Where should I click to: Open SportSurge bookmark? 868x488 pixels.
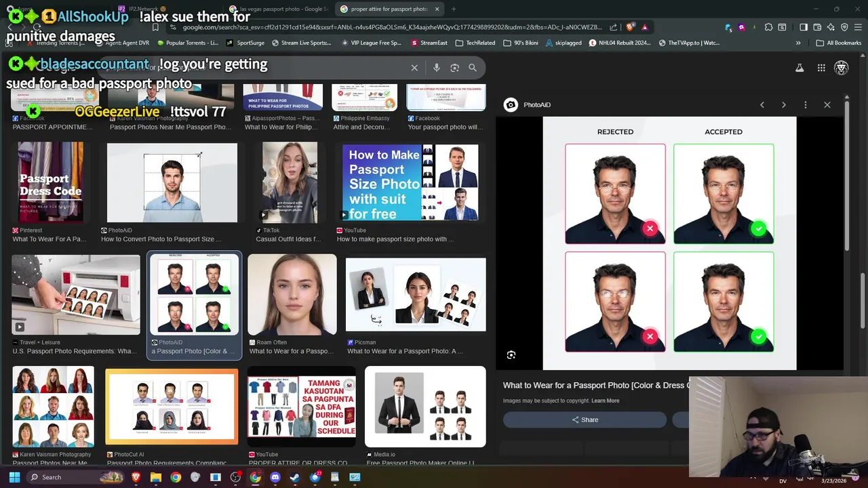tap(245, 43)
